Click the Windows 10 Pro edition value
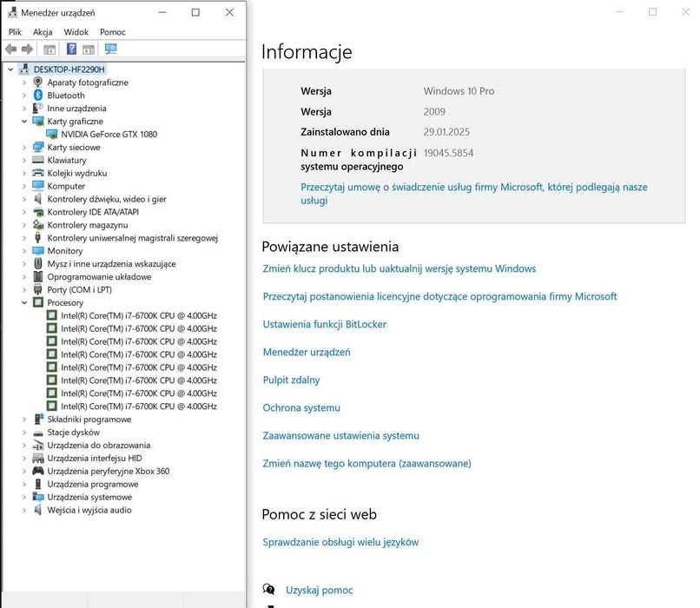Screen dimensions: 700x608 (459, 90)
